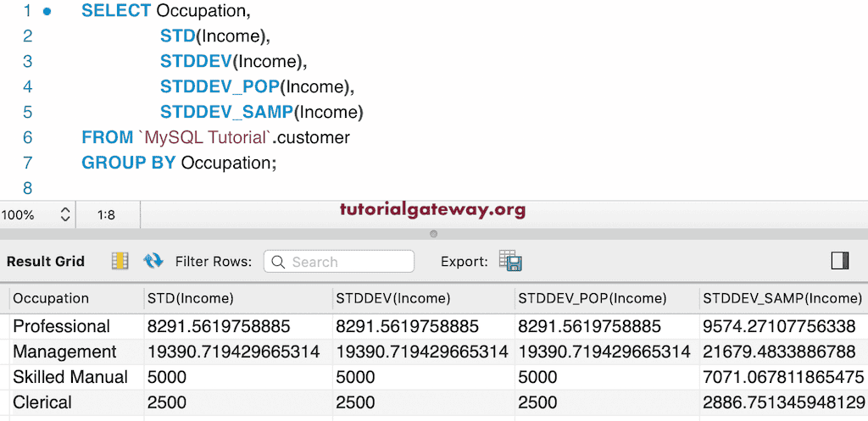Sort by the STDDEV_SAMP(Income) column header

pos(783,299)
